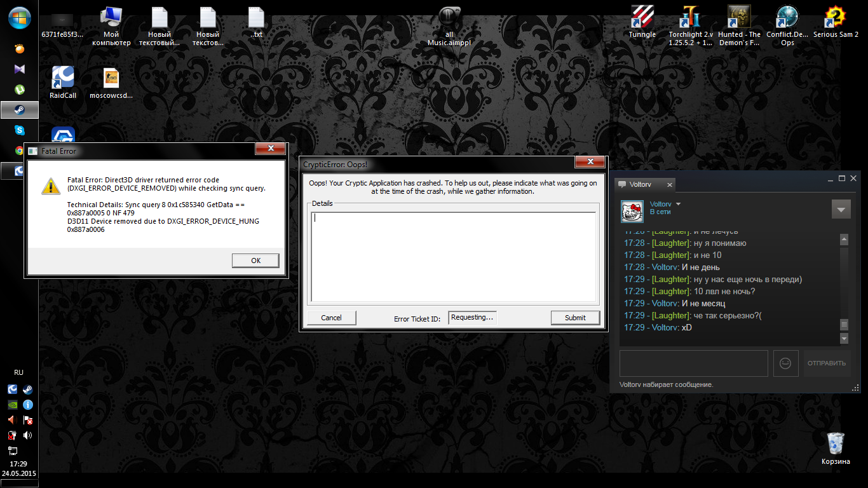The image size is (868, 488).
Task: Click chat message '10 лвл не ночь?'
Action: pos(724,291)
